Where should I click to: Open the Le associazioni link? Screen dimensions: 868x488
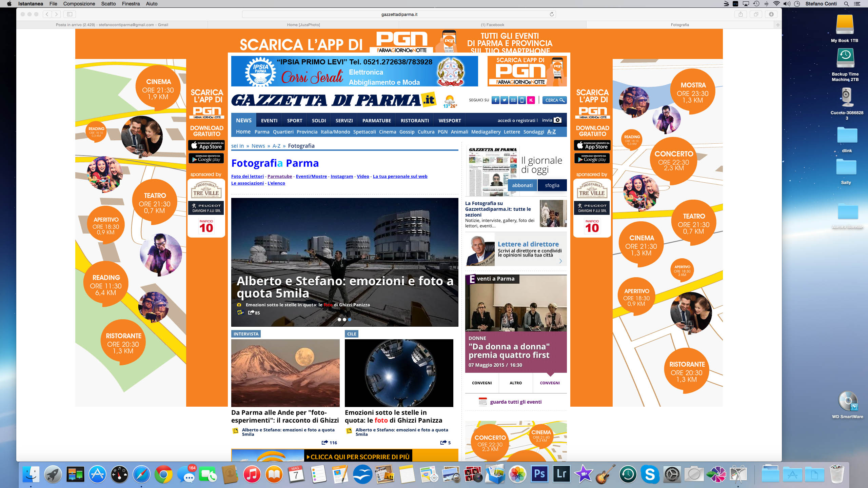248,183
